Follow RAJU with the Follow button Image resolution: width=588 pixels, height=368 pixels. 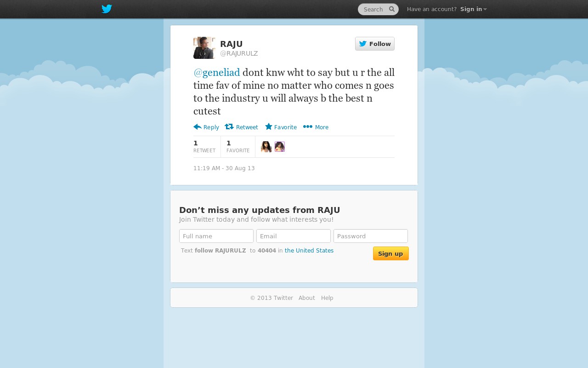point(375,44)
